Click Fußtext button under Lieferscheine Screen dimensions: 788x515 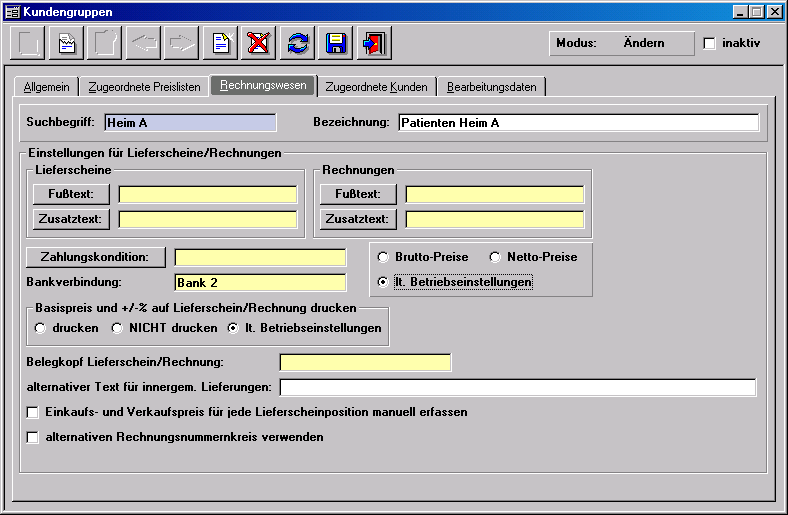(71, 194)
